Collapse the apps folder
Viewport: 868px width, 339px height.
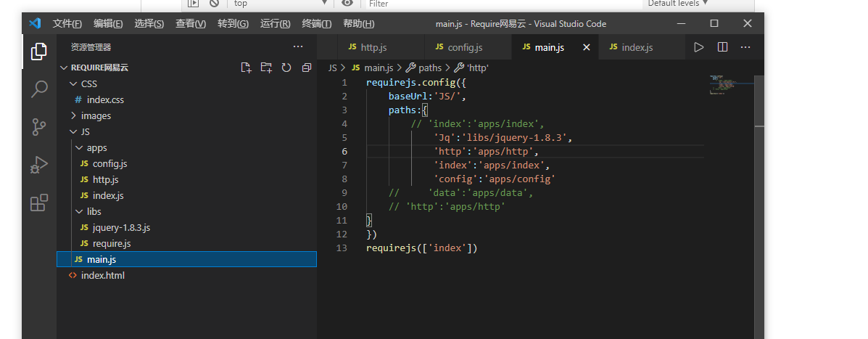tap(186, 148)
